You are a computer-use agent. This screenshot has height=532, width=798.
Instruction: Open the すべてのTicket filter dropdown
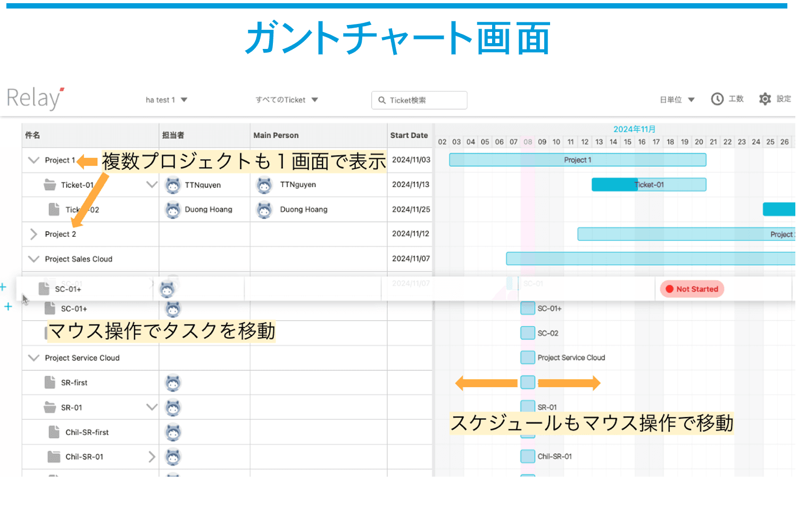[x=286, y=100]
